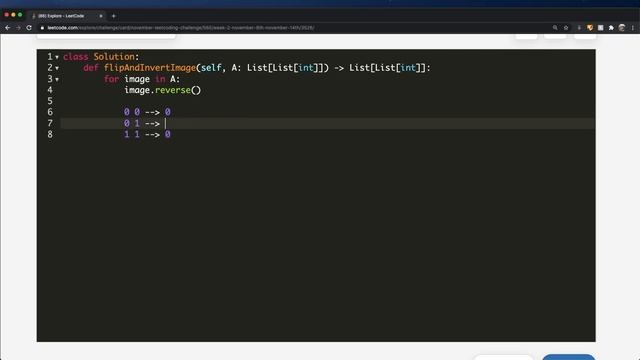Open the site lock info icon
The height and width of the screenshot is (360, 640).
click(x=42, y=28)
